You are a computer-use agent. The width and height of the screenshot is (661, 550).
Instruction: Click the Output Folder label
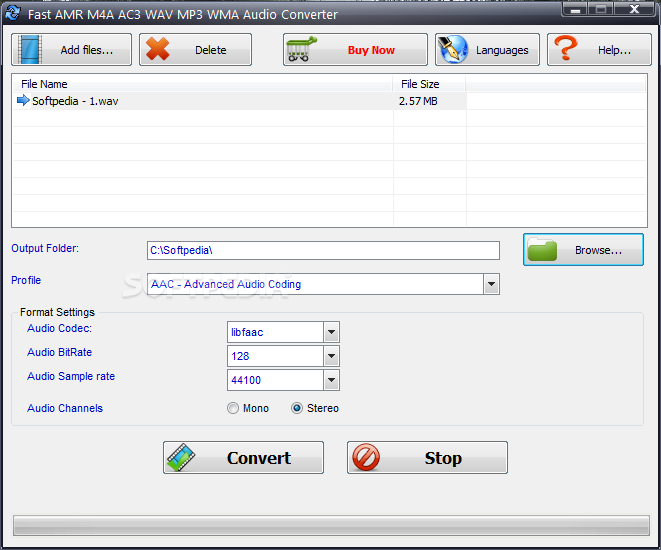coord(45,248)
